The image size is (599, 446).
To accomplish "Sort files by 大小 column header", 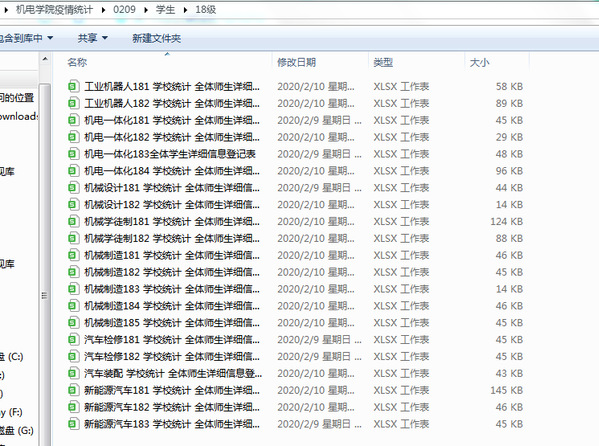I will point(479,62).
